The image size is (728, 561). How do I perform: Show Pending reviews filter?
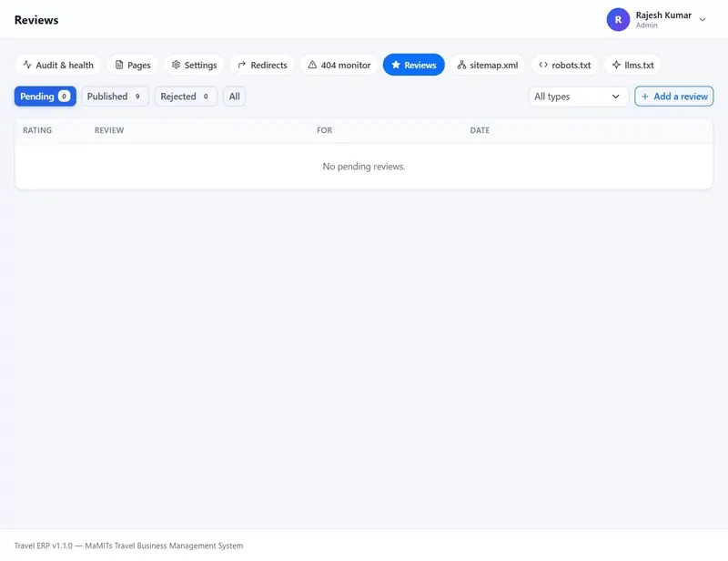[45, 97]
